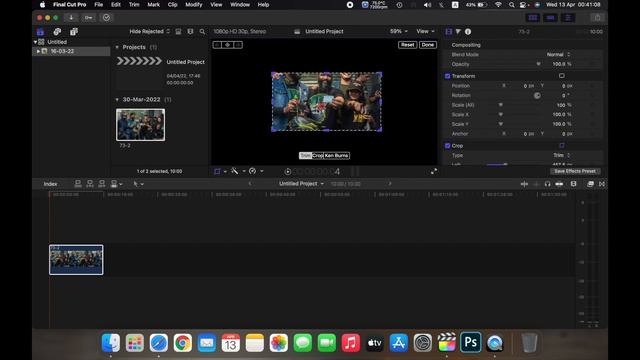This screenshot has height=360, width=640.
Task: Click Append clip edit icon
Action: click(x=102, y=184)
